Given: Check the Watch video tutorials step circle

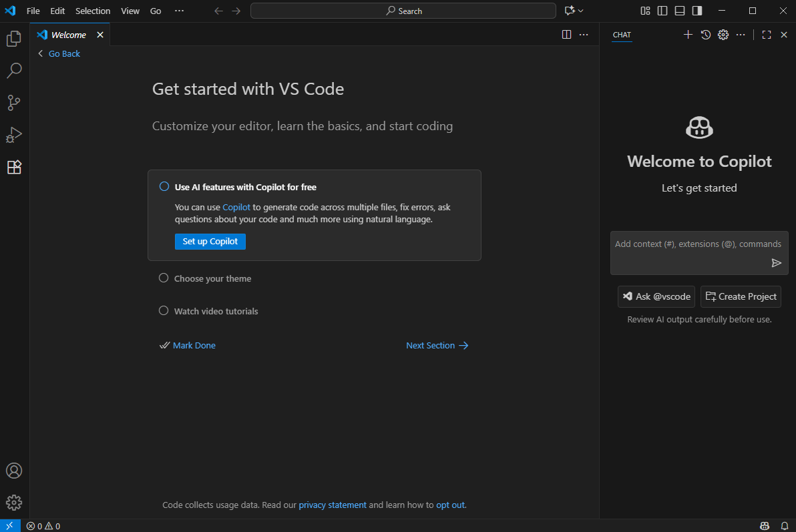Looking at the screenshot, I should pyautogui.click(x=164, y=310).
